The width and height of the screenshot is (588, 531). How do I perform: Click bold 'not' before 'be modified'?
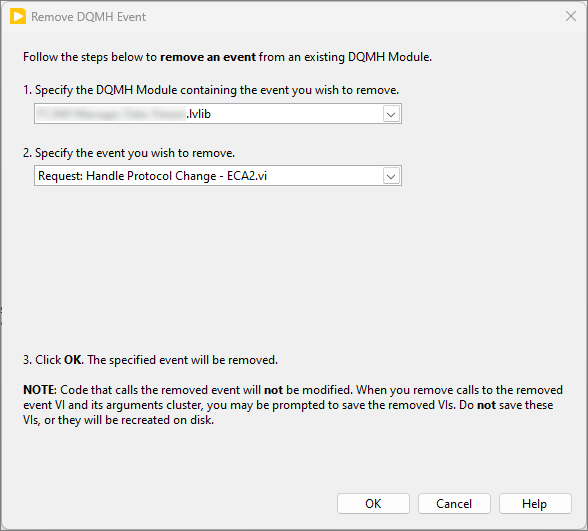tap(273, 390)
